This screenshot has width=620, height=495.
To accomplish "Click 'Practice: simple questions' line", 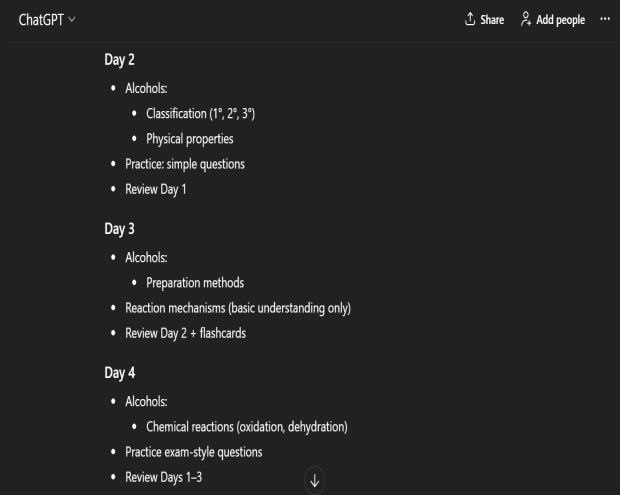I will pyautogui.click(x=184, y=163).
